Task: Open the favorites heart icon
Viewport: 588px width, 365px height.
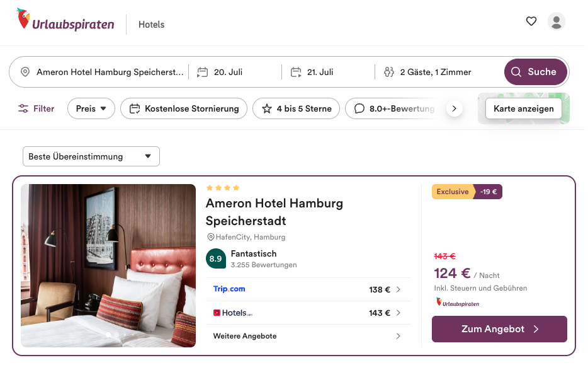Action: coord(531,21)
